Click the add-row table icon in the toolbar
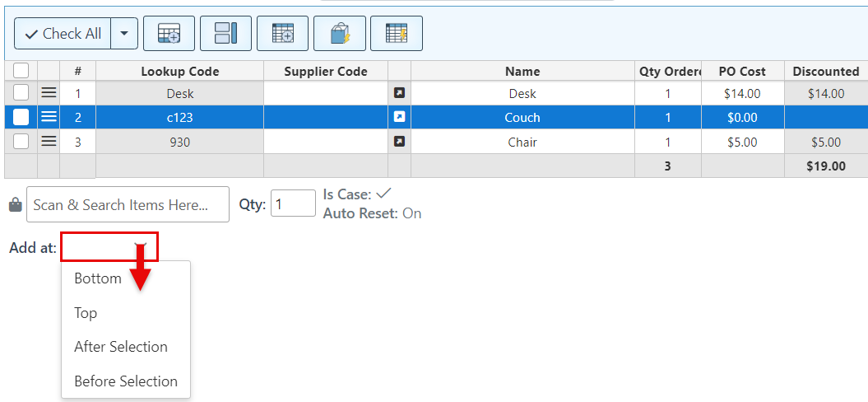This screenshot has height=402, width=868. tap(169, 34)
